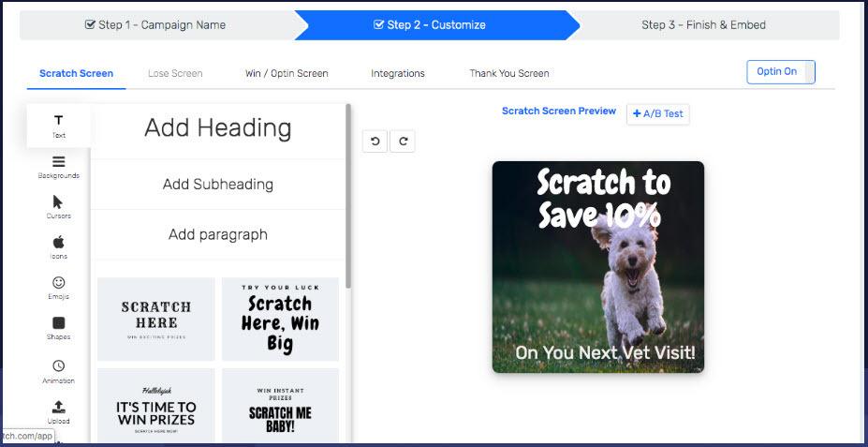The height and width of the screenshot is (447, 868).
Task: Open the Animation panel clock icon
Action: point(59,372)
